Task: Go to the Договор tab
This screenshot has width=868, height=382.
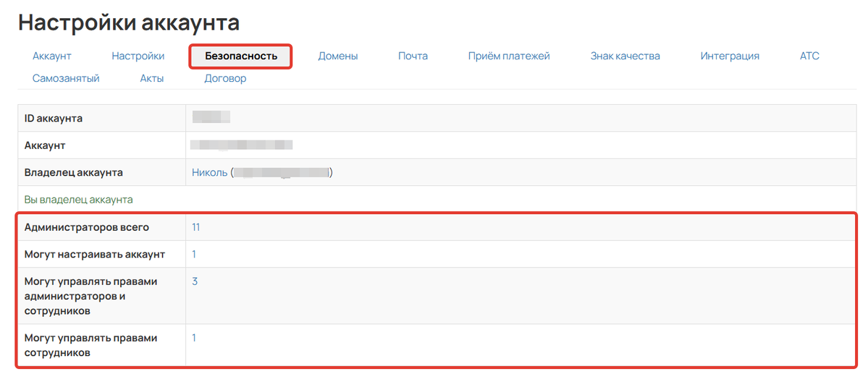Action: pos(225,78)
